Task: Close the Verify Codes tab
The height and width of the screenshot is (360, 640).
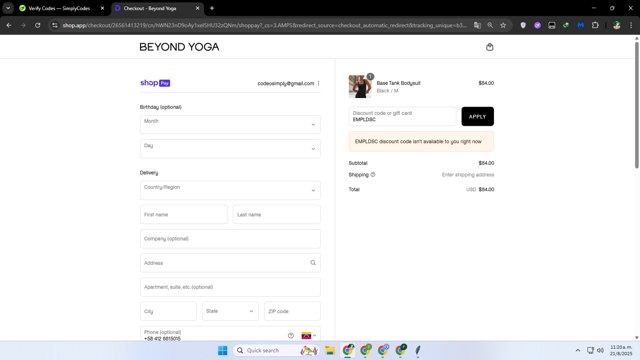Action: pos(102,8)
